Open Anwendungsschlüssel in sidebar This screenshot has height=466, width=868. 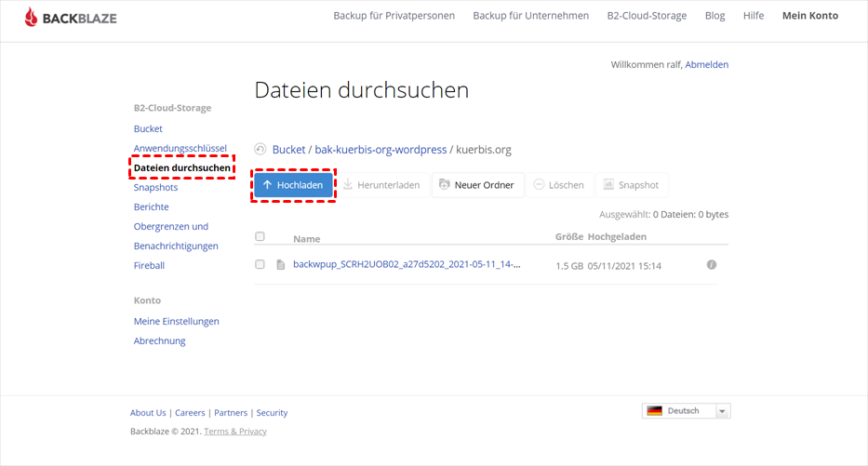[180, 148]
